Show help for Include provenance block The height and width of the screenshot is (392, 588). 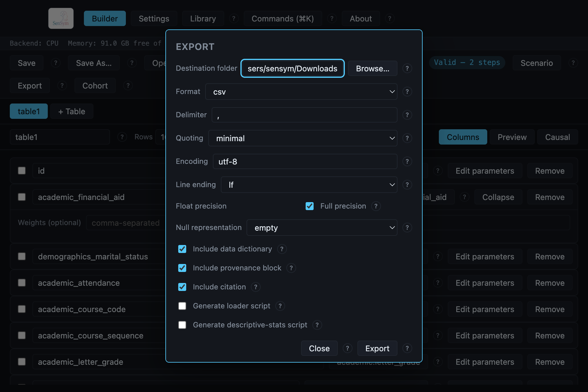(x=291, y=268)
